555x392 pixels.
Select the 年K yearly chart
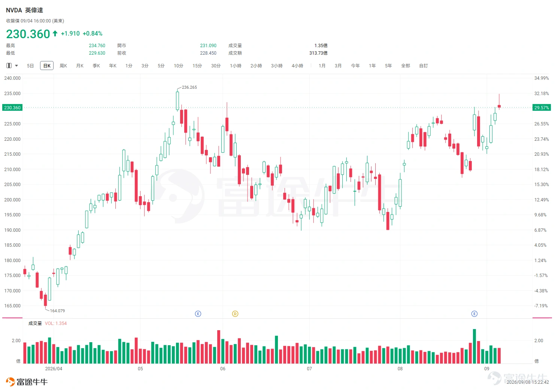pos(113,66)
